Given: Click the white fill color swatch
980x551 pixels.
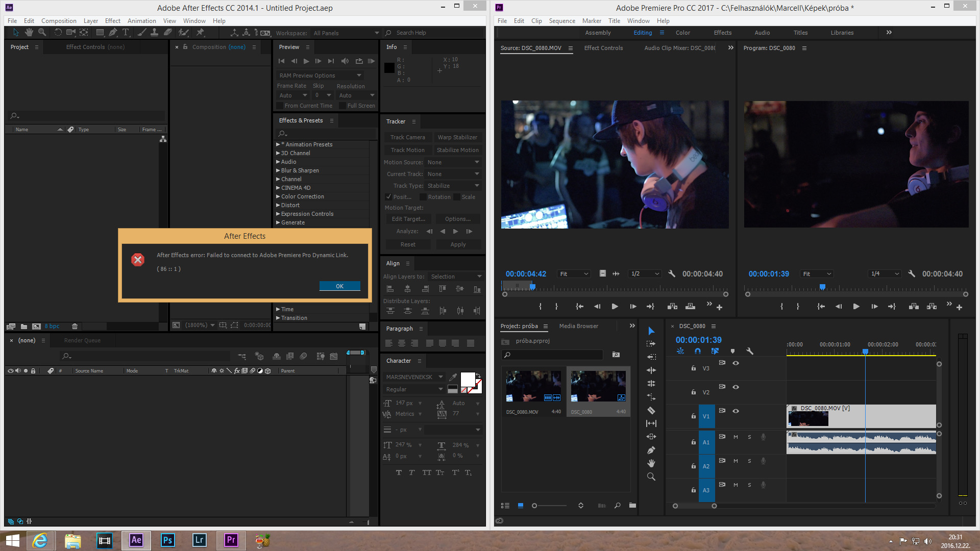Looking at the screenshot, I should click(x=467, y=379).
